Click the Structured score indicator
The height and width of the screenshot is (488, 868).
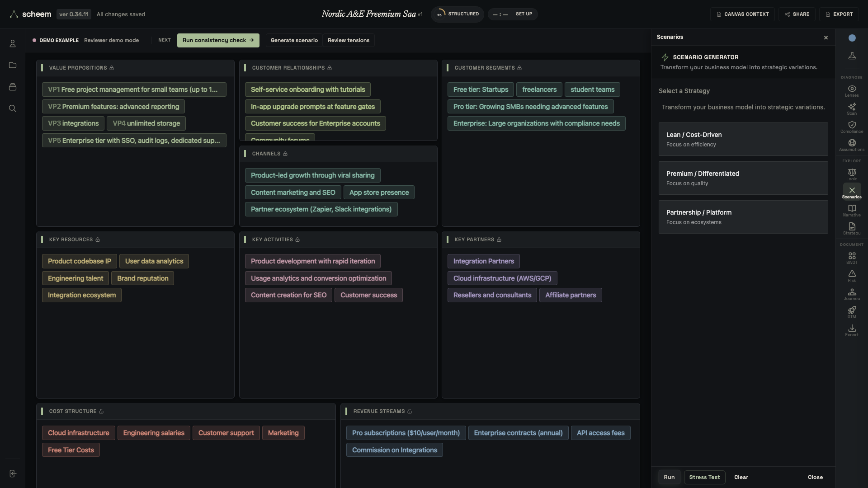[457, 14]
